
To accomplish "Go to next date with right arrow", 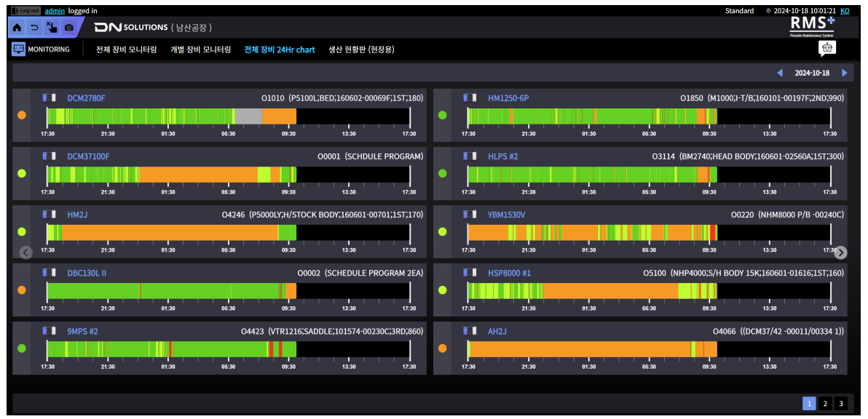I will (x=845, y=73).
